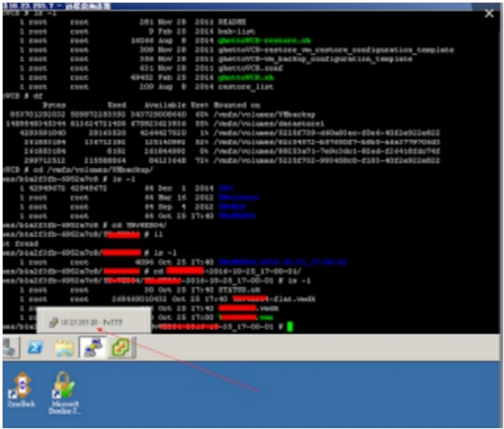The height and width of the screenshot is (429, 504).
Task: Open File Explorer from the taskbar
Action: point(64,347)
